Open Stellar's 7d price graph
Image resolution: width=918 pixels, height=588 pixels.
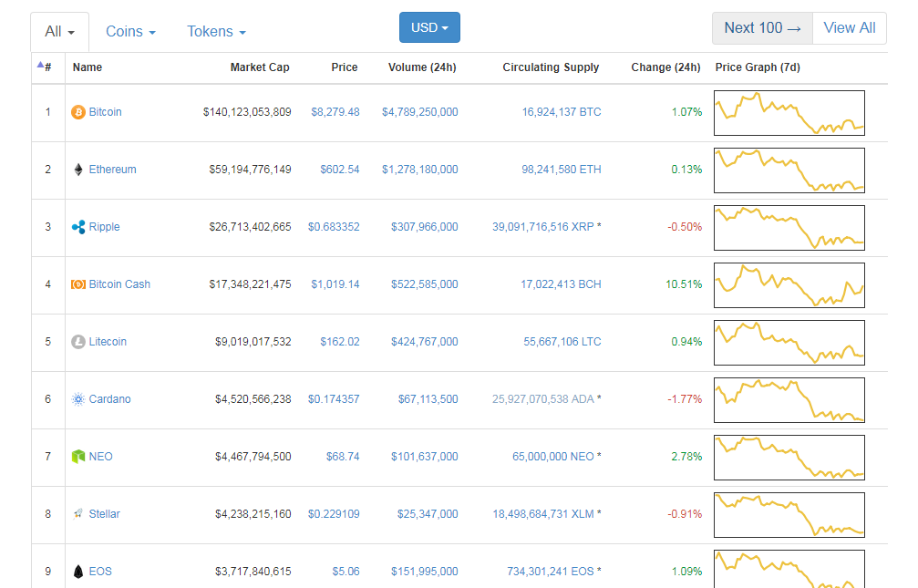[x=789, y=515]
